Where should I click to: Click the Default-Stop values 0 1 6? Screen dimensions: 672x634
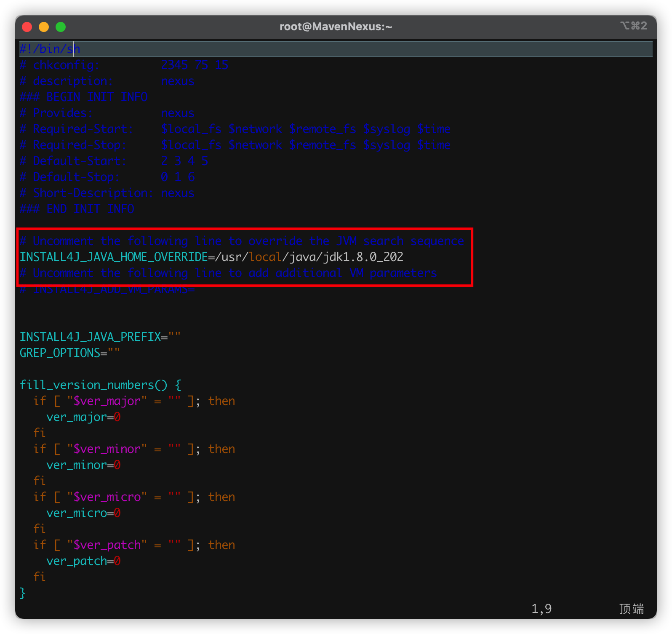[177, 177]
